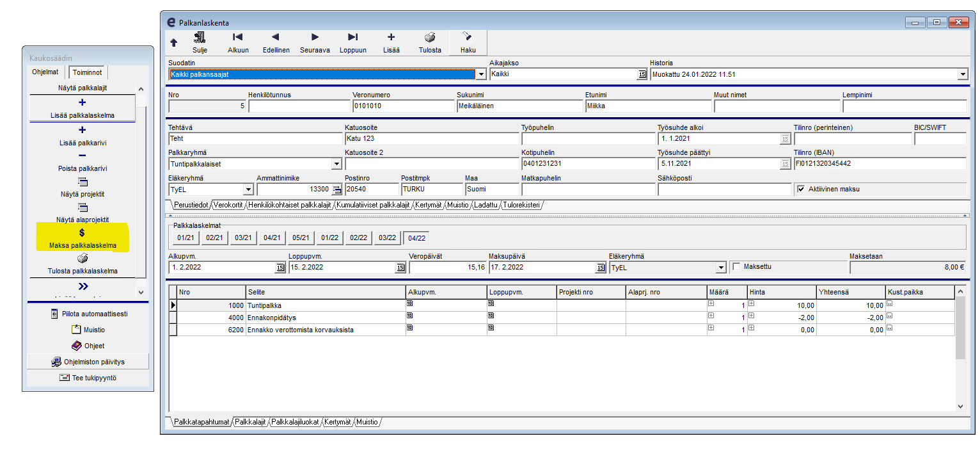Open the Eläkeryhmä TyEL dropdown under Palkkaryhmä

pyautogui.click(x=248, y=190)
